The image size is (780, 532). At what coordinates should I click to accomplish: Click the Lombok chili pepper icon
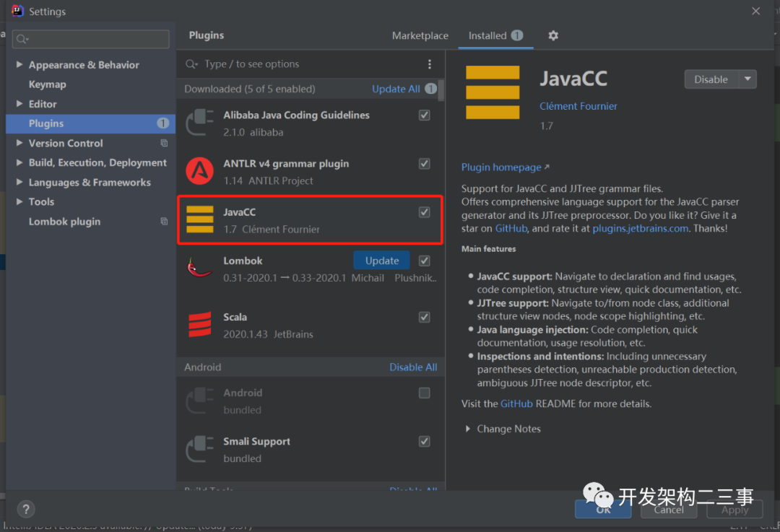[199, 268]
